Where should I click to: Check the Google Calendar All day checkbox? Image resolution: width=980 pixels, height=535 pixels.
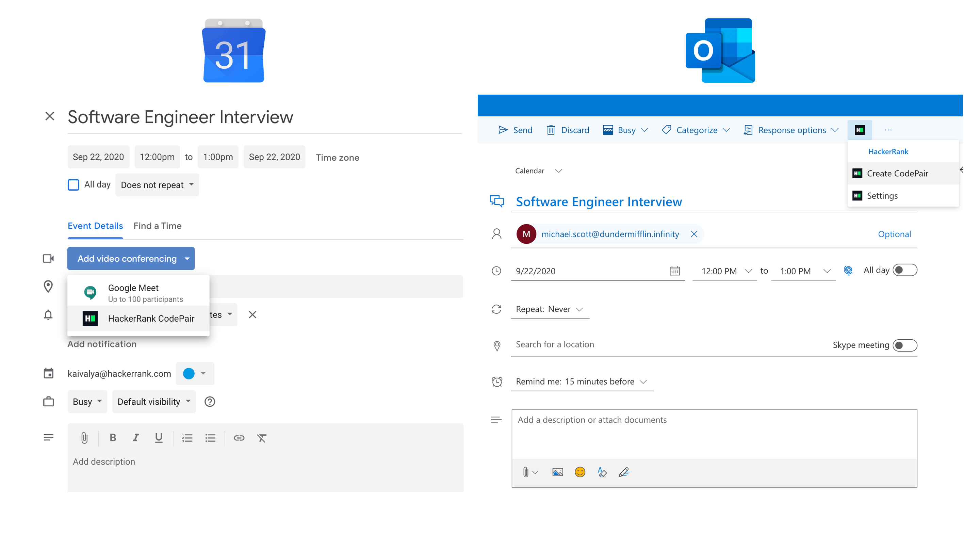[x=73, y=184]
